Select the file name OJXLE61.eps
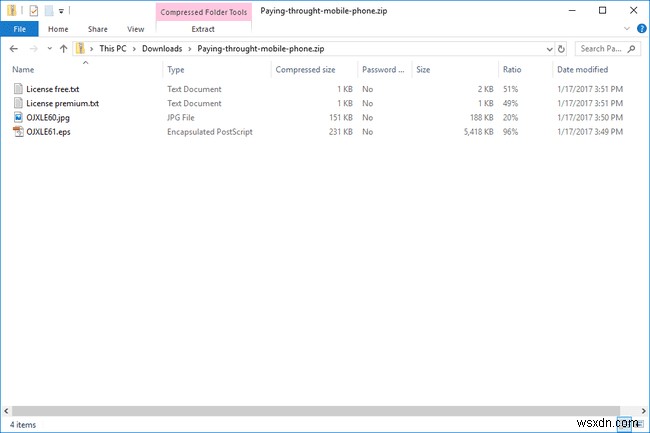650x433 pixels. click(x=49, y=132)
